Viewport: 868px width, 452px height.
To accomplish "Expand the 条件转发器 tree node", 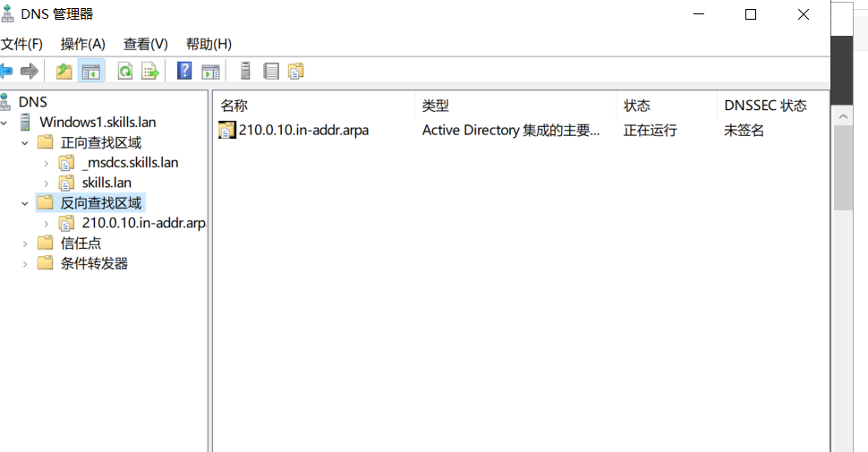I will click(25, 263).
